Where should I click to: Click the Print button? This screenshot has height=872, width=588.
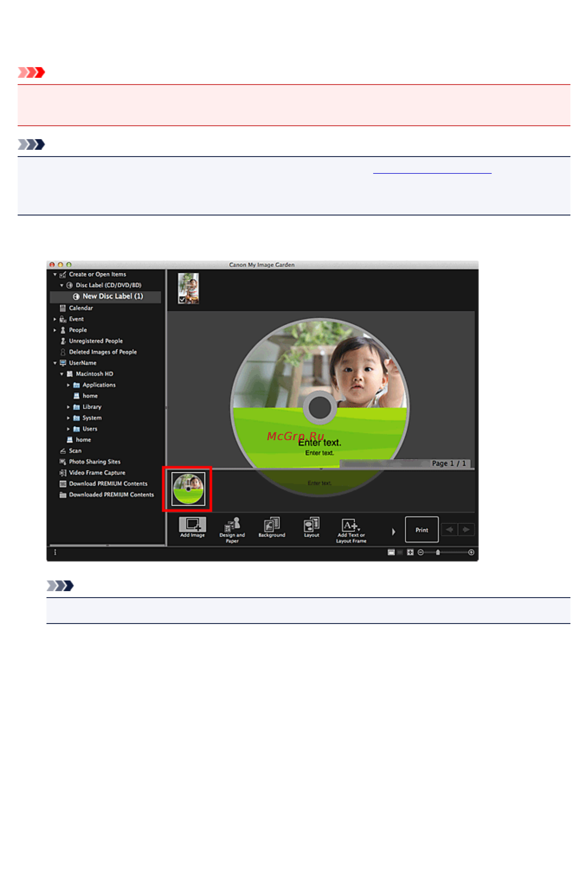click(x=422, y=530)
